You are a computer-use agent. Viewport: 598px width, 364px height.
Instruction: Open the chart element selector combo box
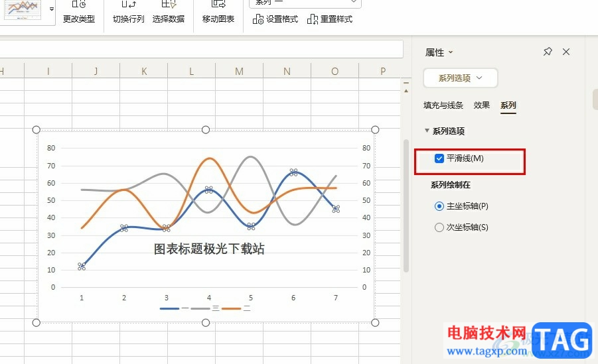(x=305, y=3)
